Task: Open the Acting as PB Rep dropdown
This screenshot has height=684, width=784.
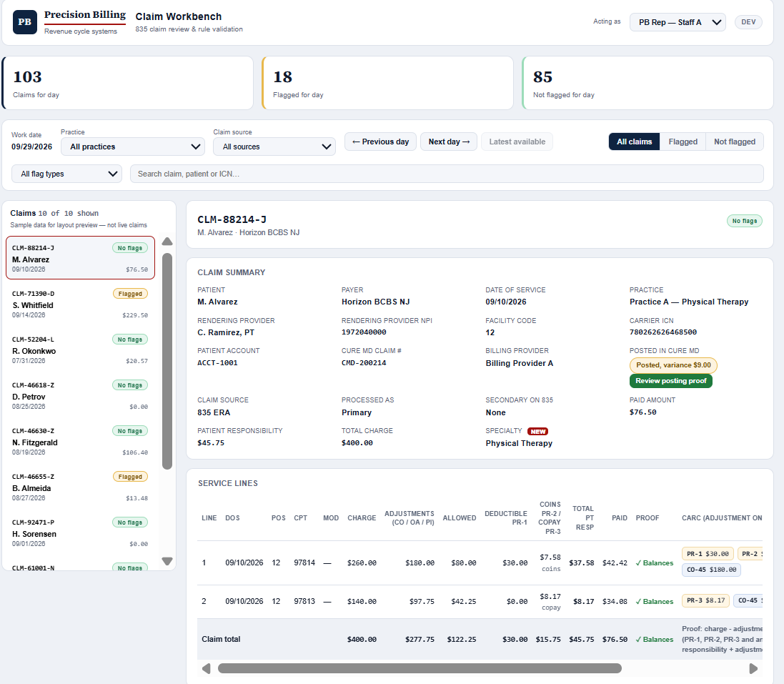Action: pyautogui.click(x=678, y=22)
